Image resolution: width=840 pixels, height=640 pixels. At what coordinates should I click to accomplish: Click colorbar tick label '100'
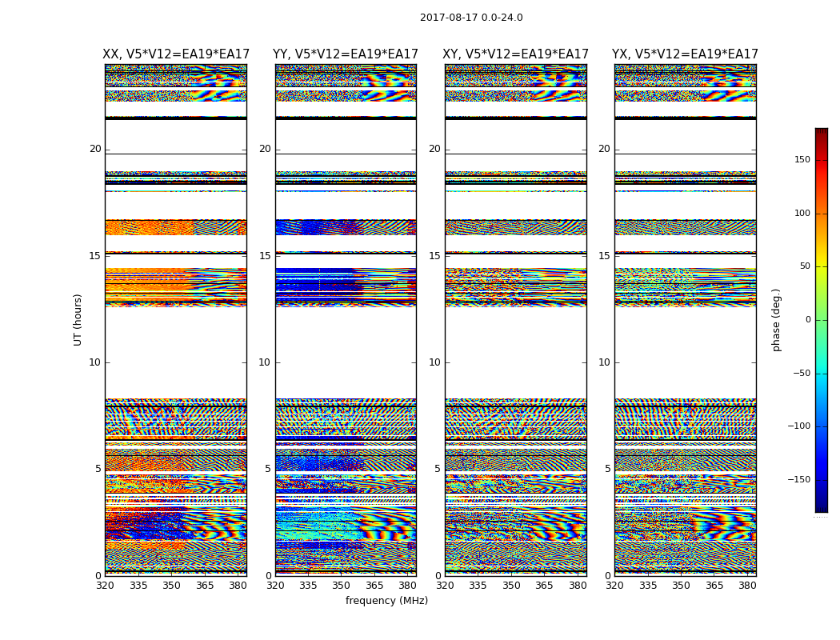tap(802, 213)
